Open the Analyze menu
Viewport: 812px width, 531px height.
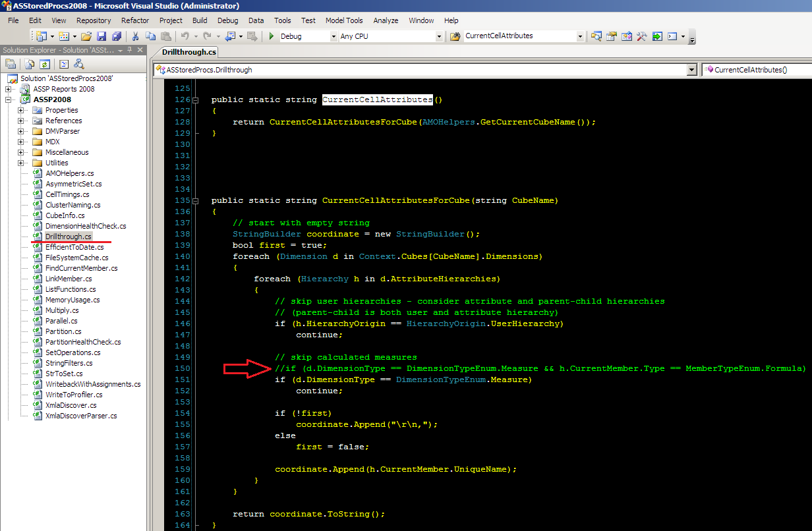386,20
